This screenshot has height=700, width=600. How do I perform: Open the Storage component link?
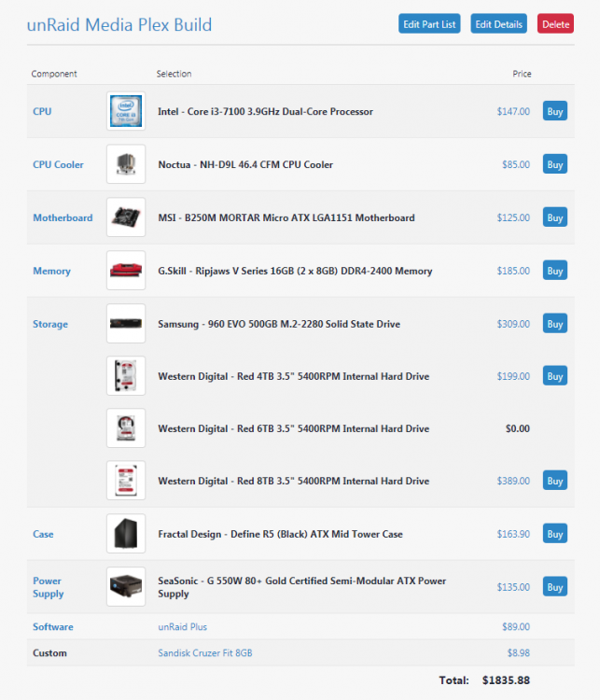(50, 324)
